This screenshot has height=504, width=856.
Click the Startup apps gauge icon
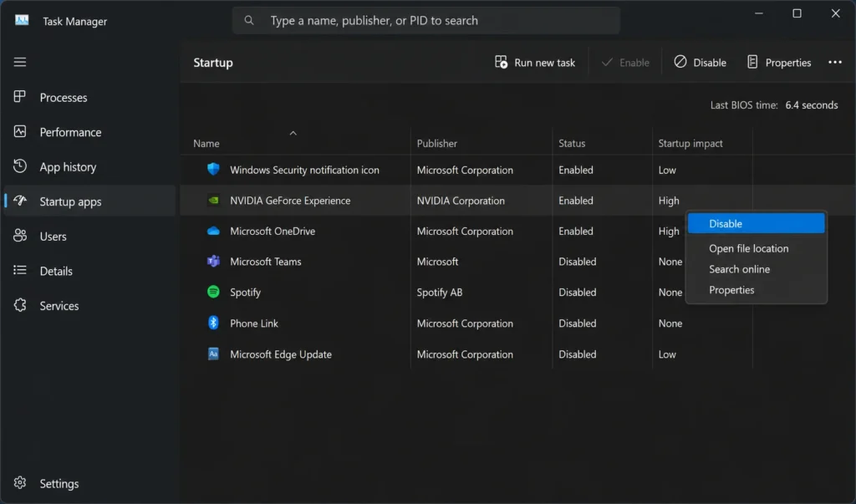pos(20,201)
